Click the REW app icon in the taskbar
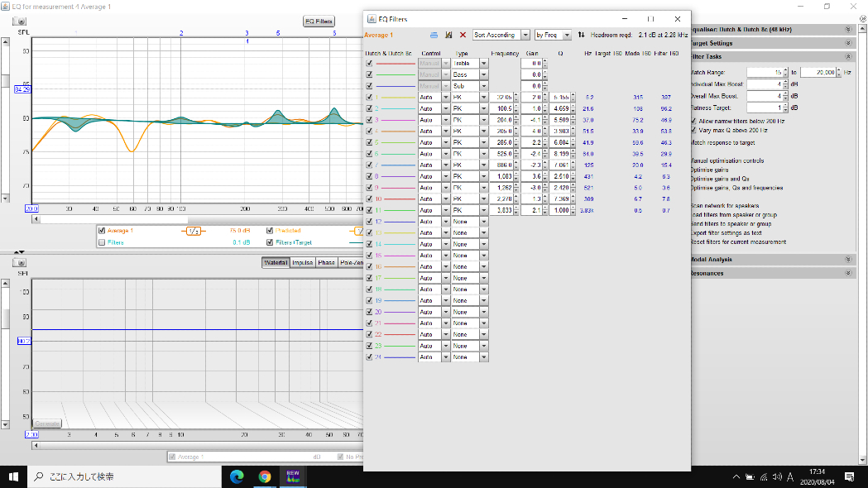The image size is (868, 488). [293, 476]
